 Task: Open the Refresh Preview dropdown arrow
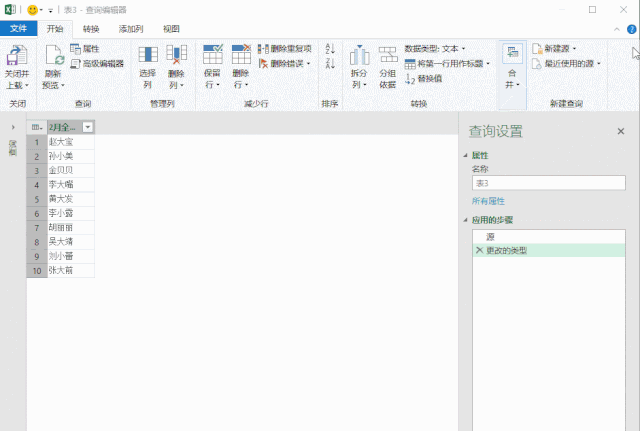tap(63, 86)
